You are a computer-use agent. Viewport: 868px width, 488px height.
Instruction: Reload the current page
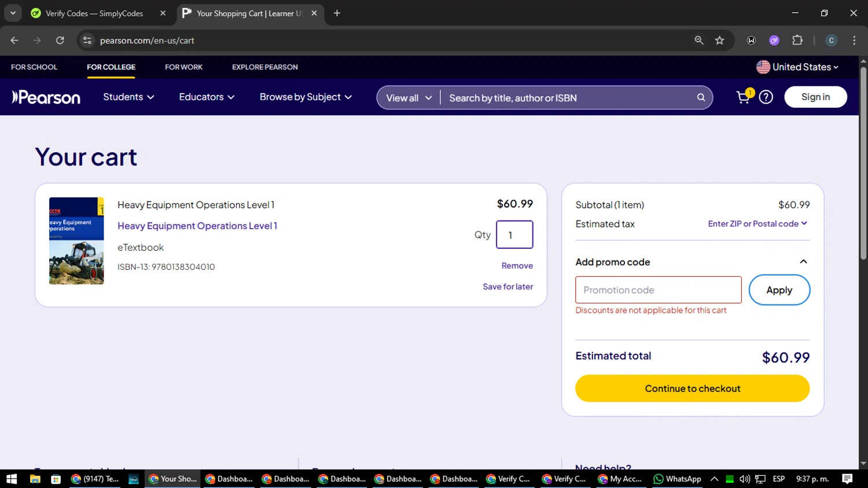pos(60,41)
